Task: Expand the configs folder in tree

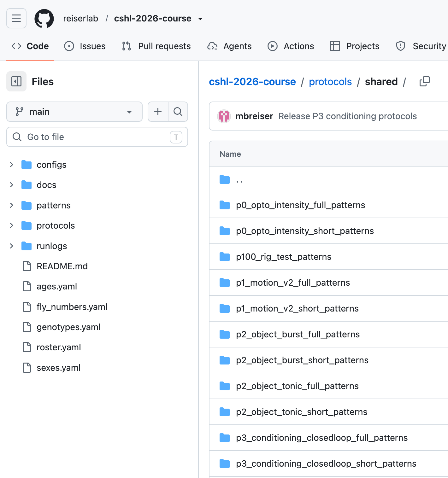Action: 12,165
